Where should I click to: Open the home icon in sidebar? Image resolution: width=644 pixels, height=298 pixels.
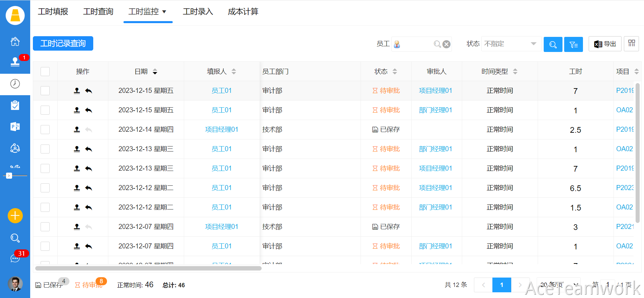pyautogui.click(x=15, y=42)
